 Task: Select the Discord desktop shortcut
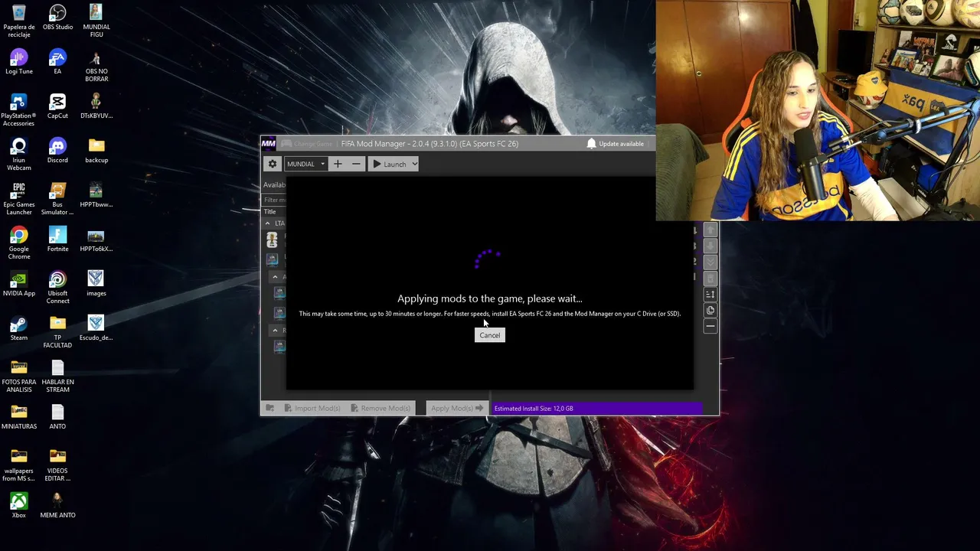coord(57,152)
